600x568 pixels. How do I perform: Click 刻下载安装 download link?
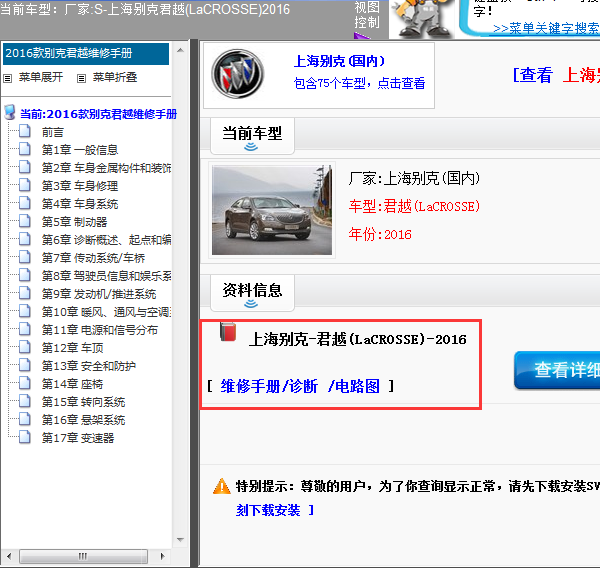click(268, 510)
